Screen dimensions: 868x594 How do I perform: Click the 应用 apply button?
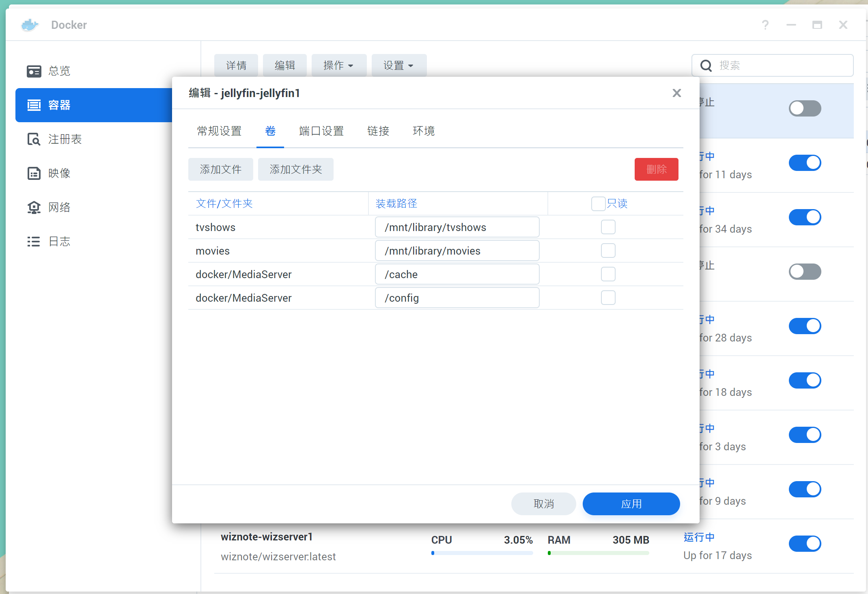click(631, 504)
